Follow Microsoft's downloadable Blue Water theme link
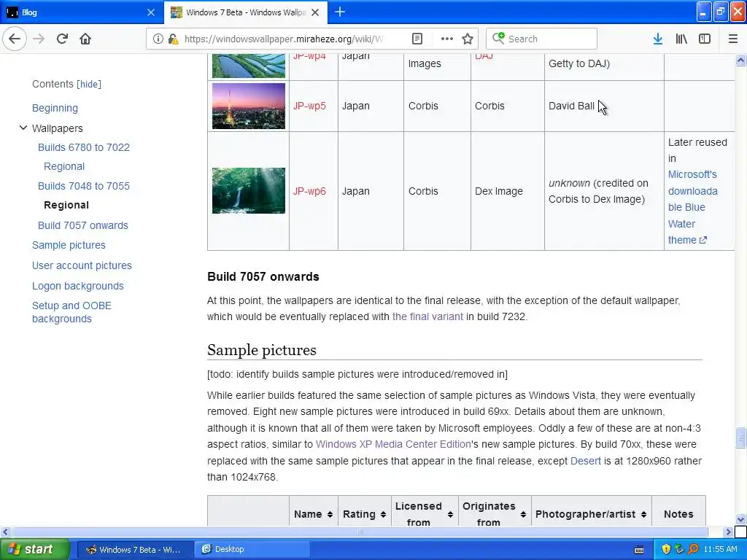 [x=693, y=207]
